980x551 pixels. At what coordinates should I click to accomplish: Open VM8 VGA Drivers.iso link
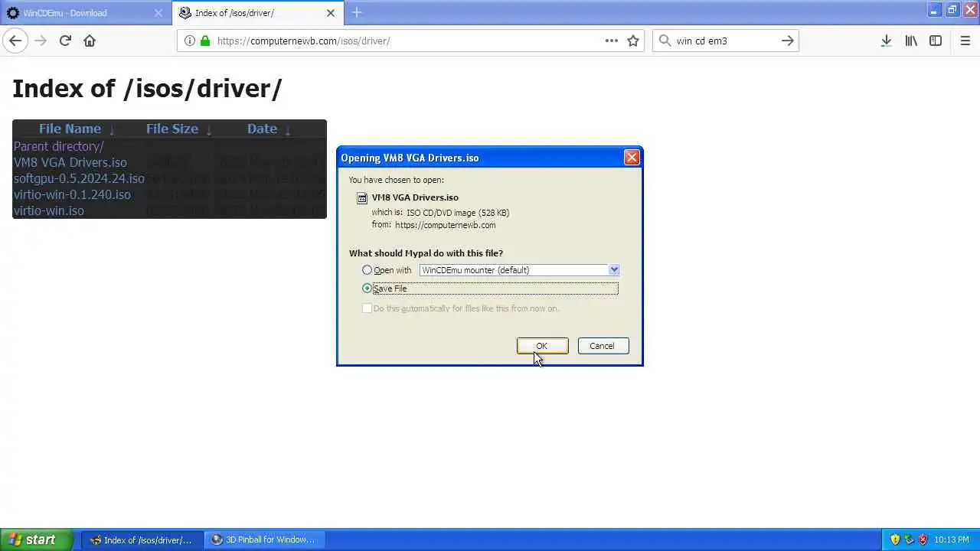click(x=70, y=162)
